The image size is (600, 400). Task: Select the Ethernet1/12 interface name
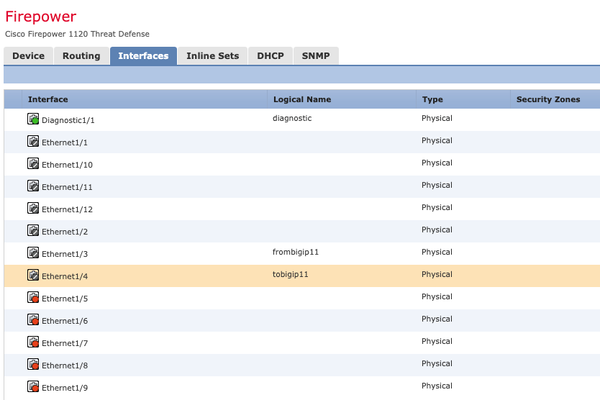click(67, 209)
